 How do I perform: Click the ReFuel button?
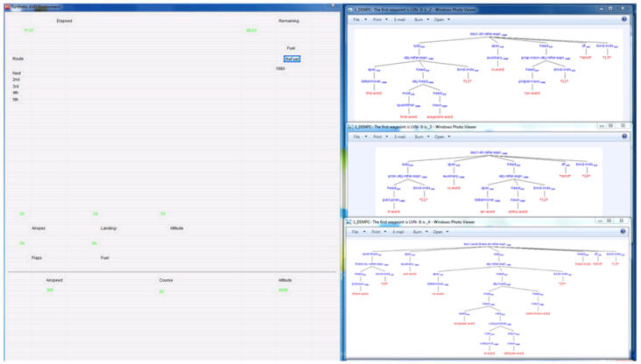292,59
